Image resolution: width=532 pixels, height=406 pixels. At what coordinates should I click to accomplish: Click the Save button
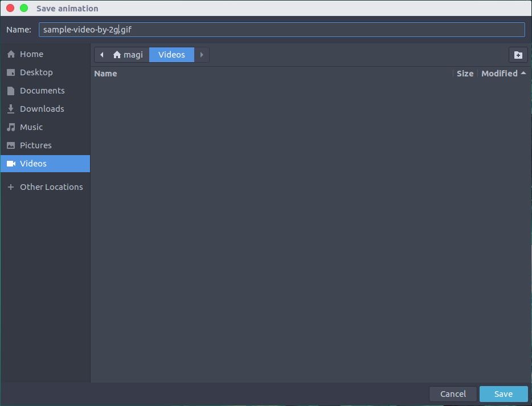tap(504, 394)
